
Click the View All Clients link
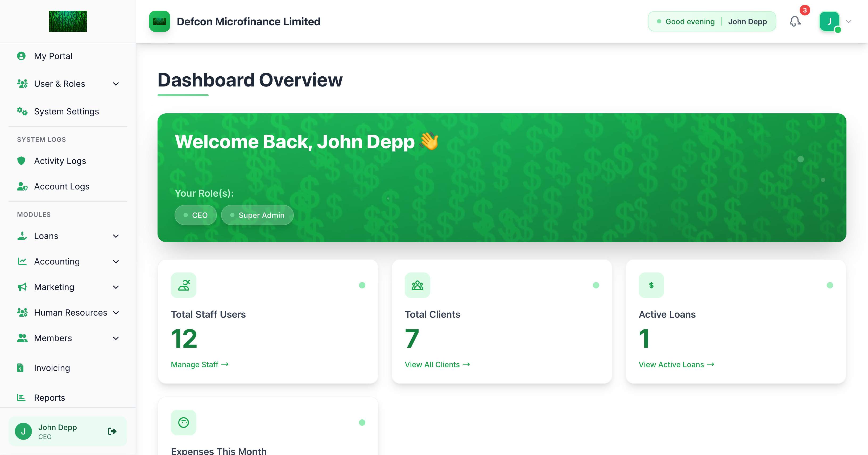coord(437,364)
